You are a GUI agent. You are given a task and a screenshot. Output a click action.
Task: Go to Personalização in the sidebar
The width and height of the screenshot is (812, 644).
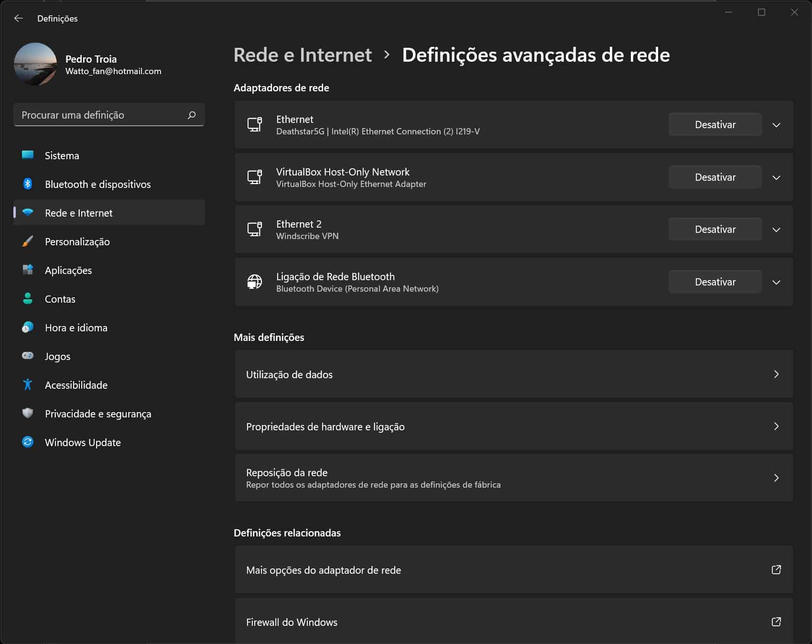click(77, 241)
